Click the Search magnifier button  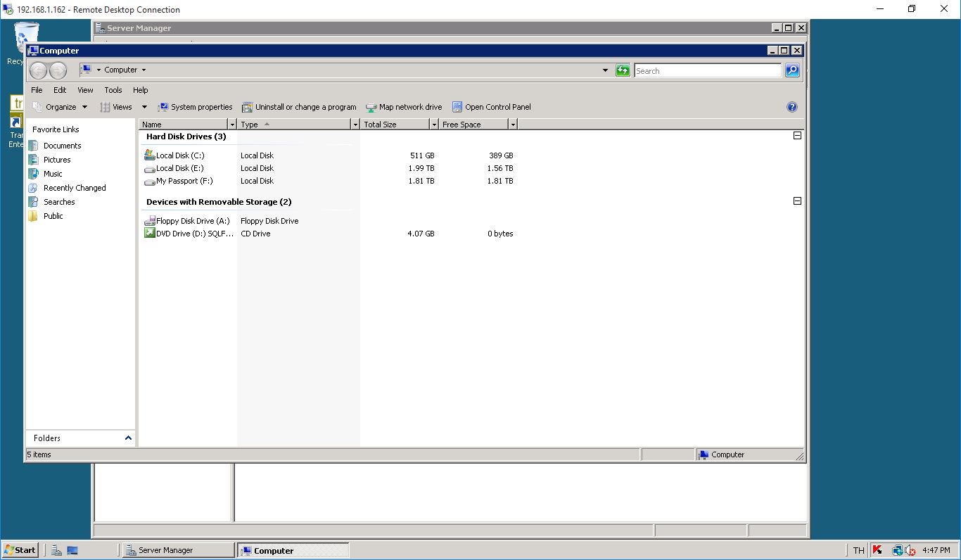(792, 70)
